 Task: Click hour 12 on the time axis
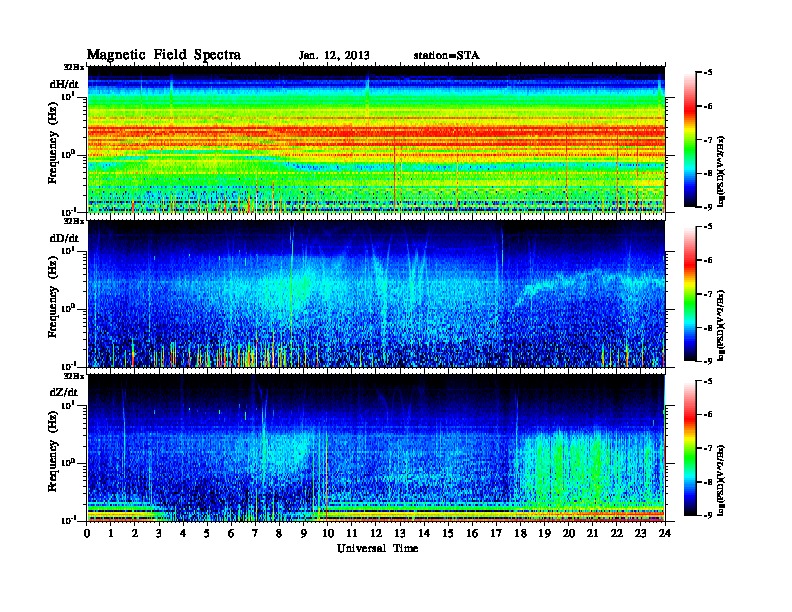376,533
